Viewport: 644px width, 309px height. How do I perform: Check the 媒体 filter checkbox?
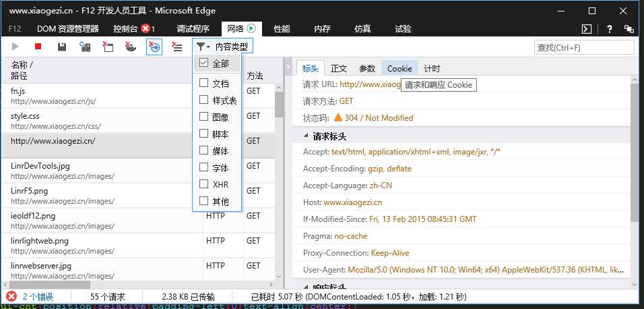(203, 150)
